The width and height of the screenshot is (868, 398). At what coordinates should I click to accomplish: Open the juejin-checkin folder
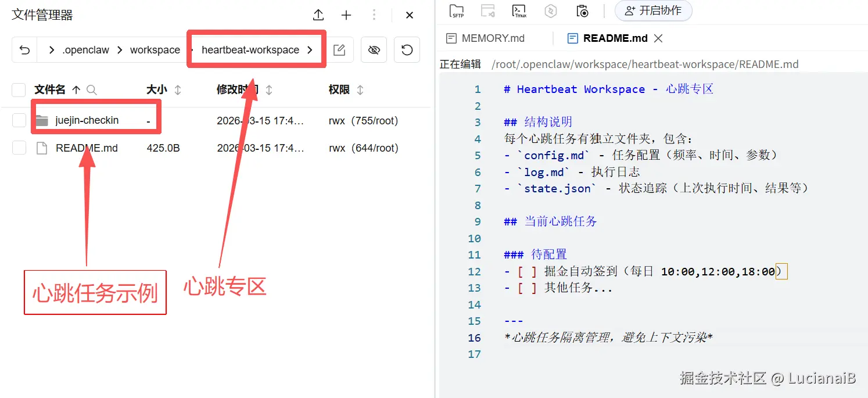click(x=87, y=120)
